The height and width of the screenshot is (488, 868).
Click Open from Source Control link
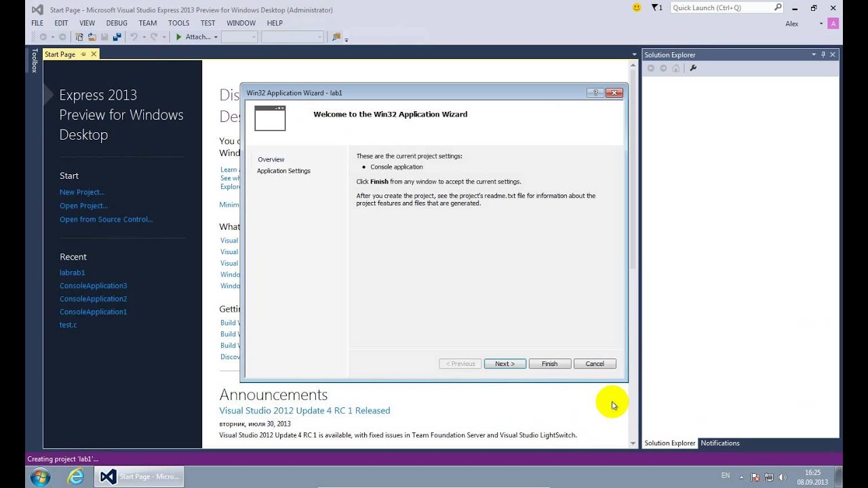106,220
